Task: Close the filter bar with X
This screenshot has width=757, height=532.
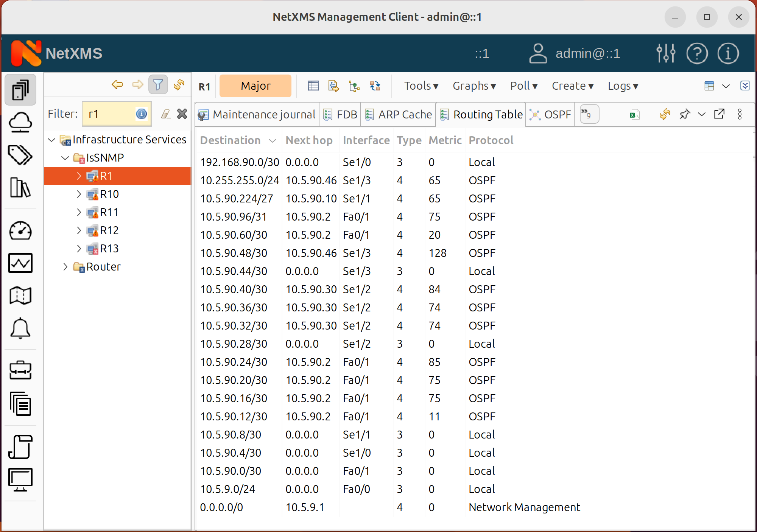Action: [x=182, y=114]
